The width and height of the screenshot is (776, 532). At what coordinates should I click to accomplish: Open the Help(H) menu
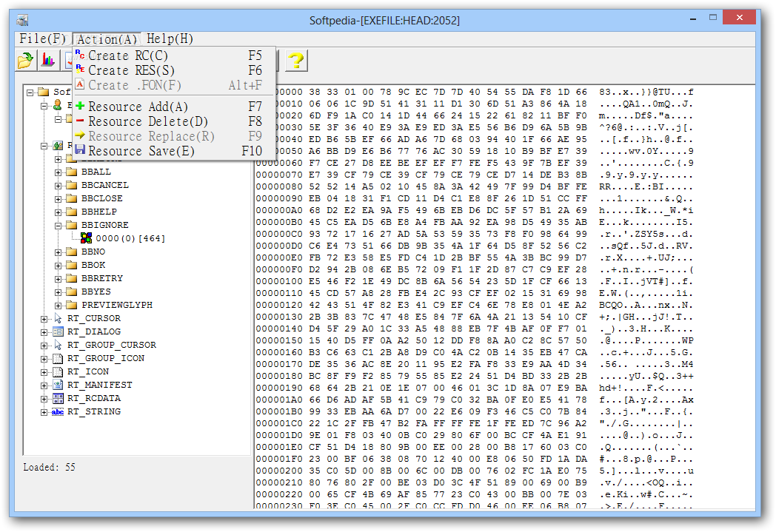[170, 38]
